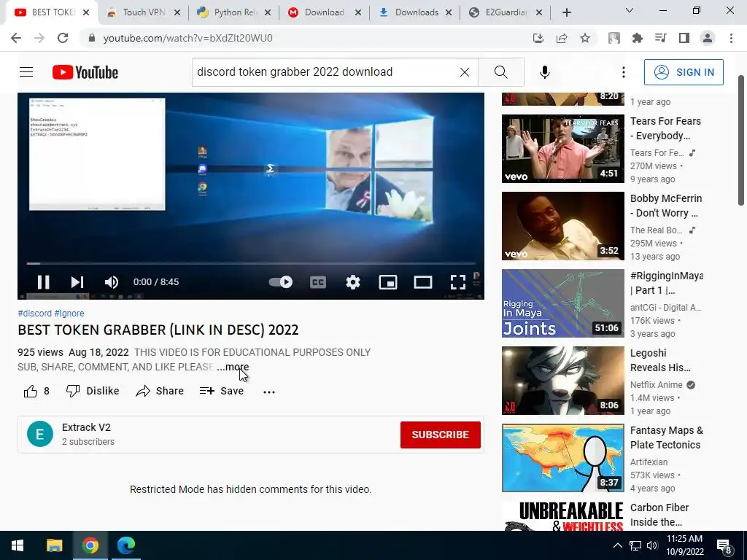Switch to Downloads tab

pos(415,12)
